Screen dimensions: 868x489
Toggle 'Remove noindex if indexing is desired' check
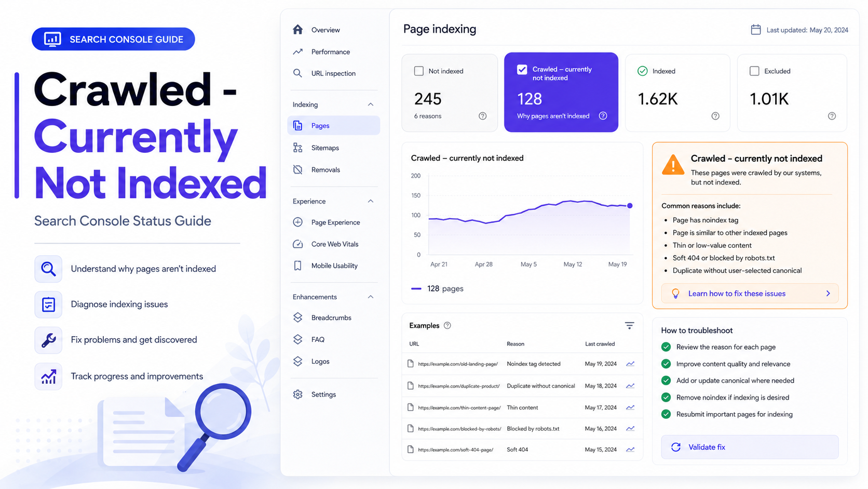(666, 398)
